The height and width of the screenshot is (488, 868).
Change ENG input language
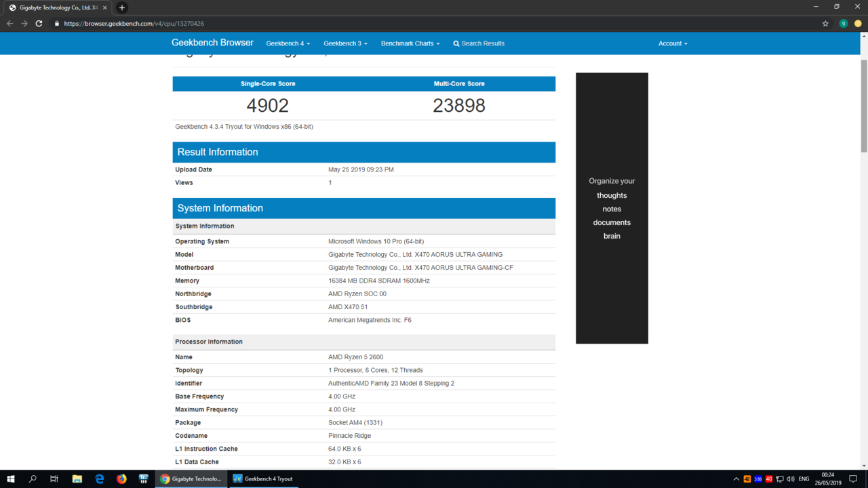pos(804,479)
